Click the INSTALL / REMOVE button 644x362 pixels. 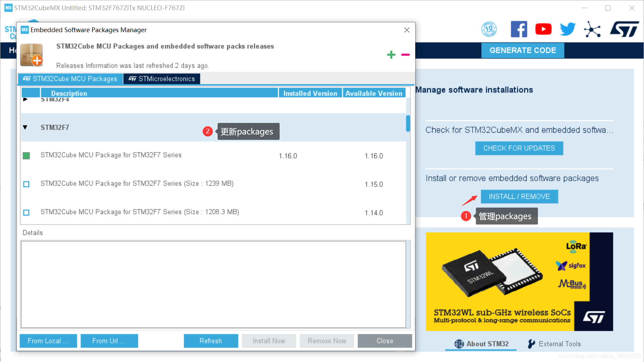click(519, 196)
